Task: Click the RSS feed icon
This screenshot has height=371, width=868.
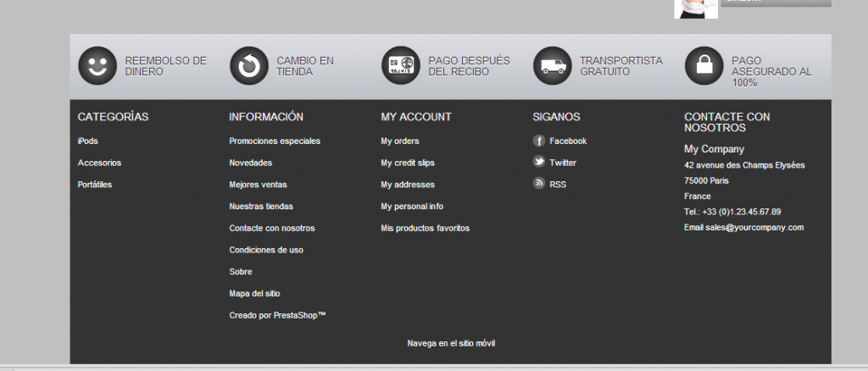Action: click(x=538, y=184)
